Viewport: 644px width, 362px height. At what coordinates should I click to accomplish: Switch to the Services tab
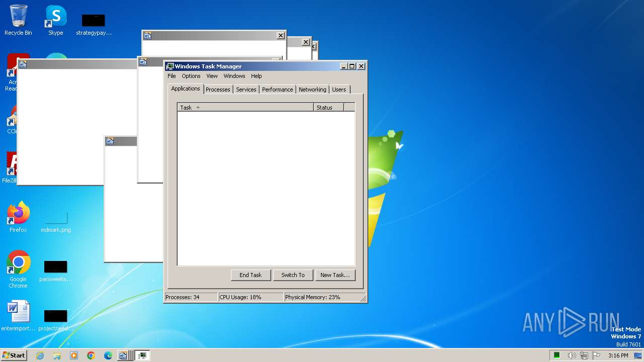tap(246, 89)
